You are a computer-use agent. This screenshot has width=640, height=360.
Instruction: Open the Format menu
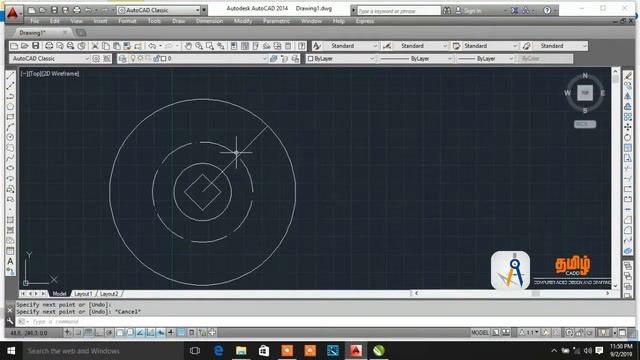(x=127, y=21)
